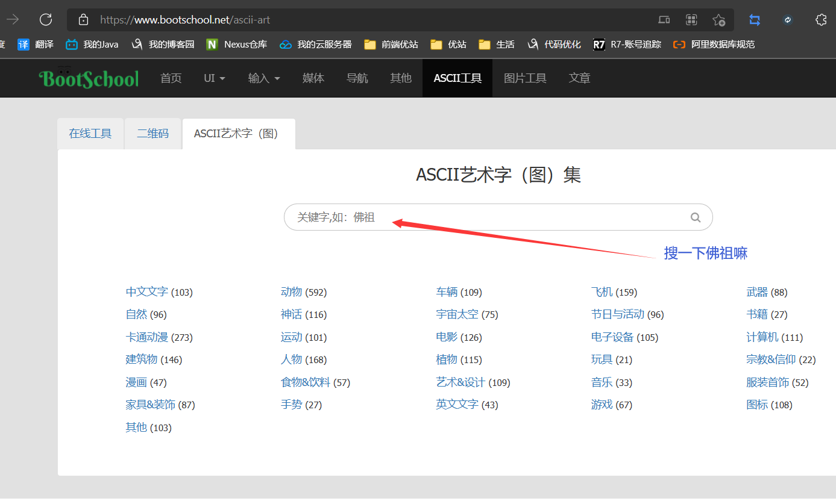Select the ASCII艺术字（图）tab
This screenshot has height=504, width=836.
coord(239,134)
